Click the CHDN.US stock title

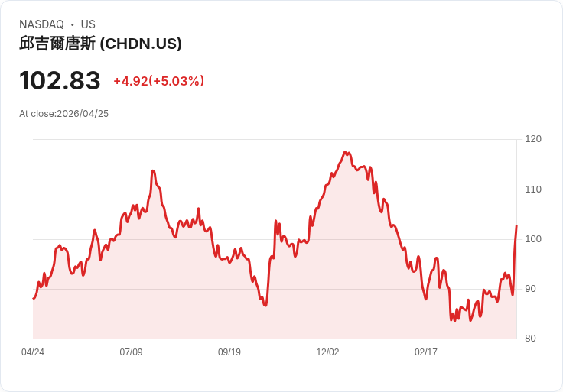coord(100,44)
